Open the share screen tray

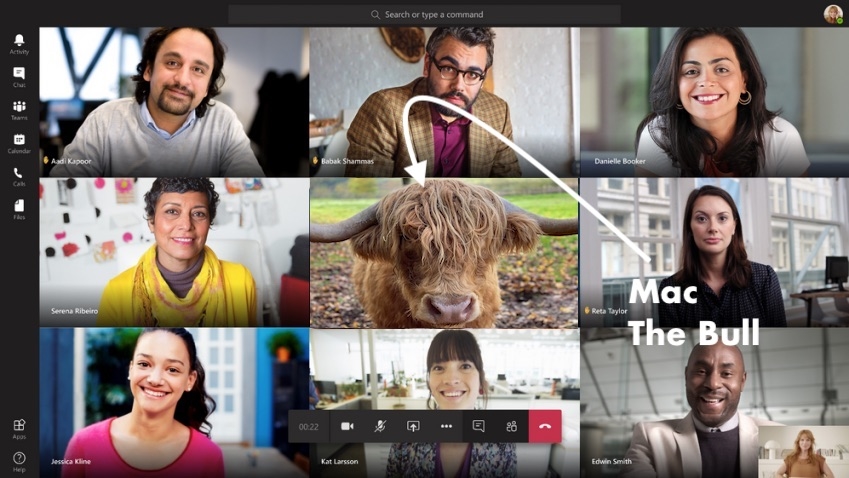tap(413, 426)
